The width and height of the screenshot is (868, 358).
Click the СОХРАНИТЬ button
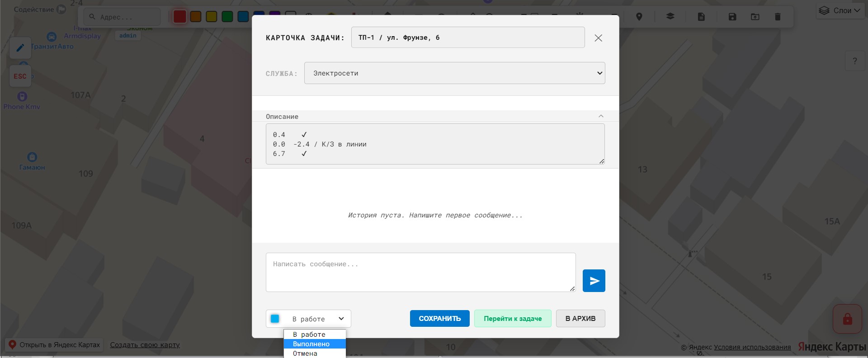click(440, 319)
